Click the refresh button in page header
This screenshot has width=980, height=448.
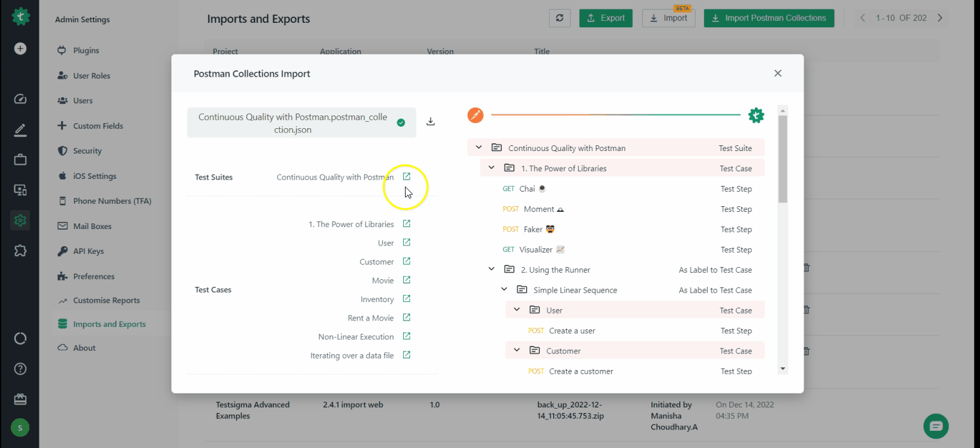coord(560,18)
